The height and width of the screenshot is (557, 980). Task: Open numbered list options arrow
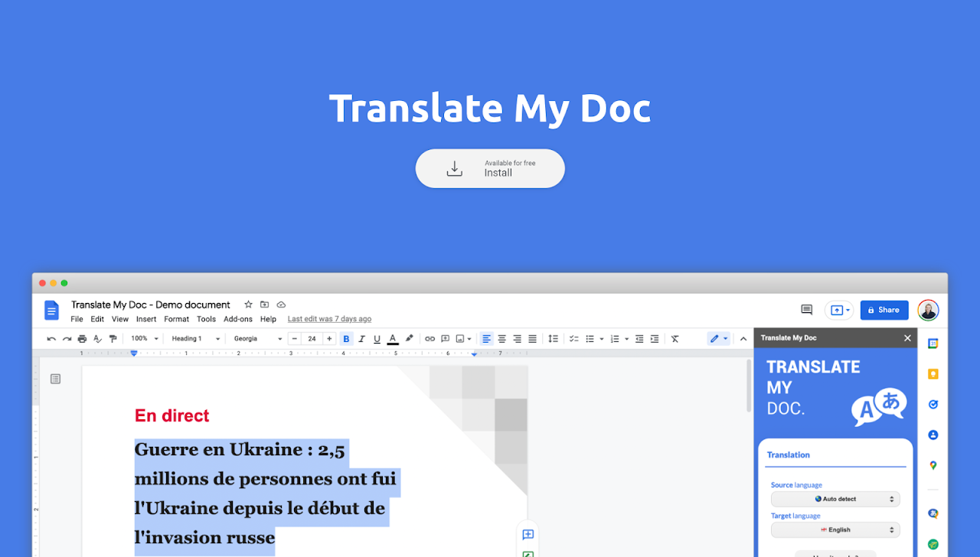click(626, 339)
